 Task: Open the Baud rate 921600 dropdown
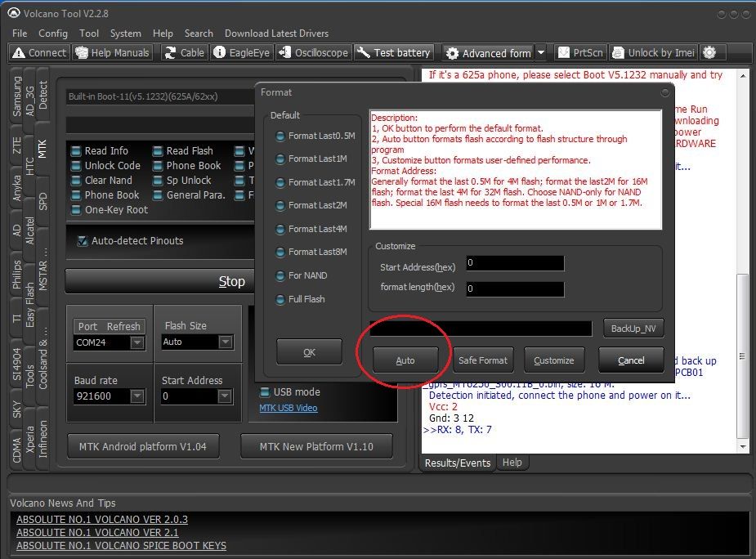(137, 396)
